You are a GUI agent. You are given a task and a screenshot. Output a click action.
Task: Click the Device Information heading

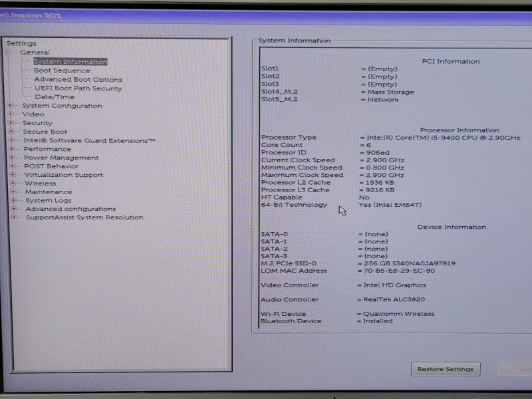(452, 227)
